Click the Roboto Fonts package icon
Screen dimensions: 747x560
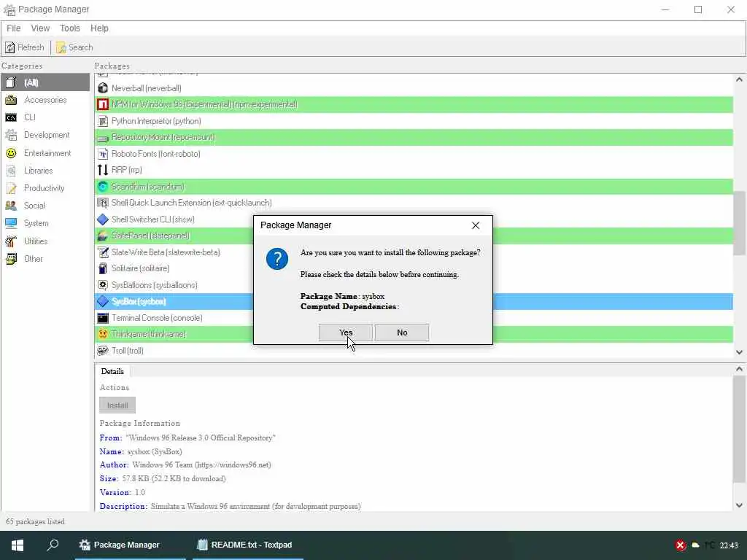pos(102,154)
